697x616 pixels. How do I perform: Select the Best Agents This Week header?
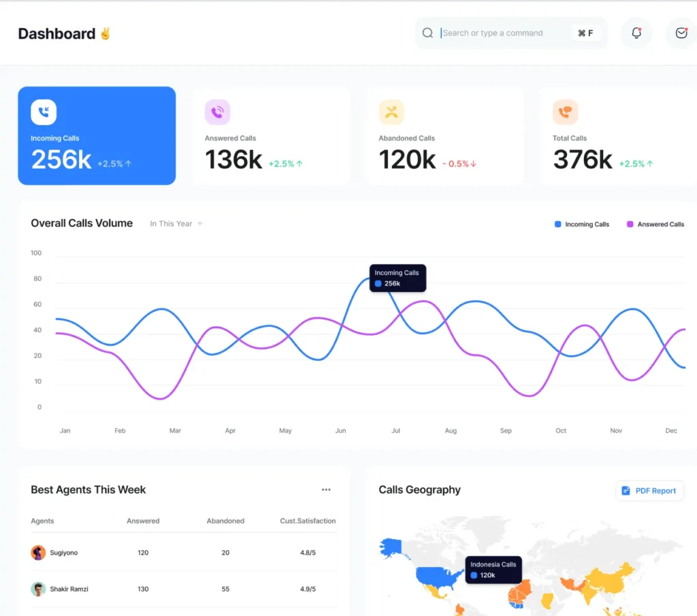coord(88,489)
